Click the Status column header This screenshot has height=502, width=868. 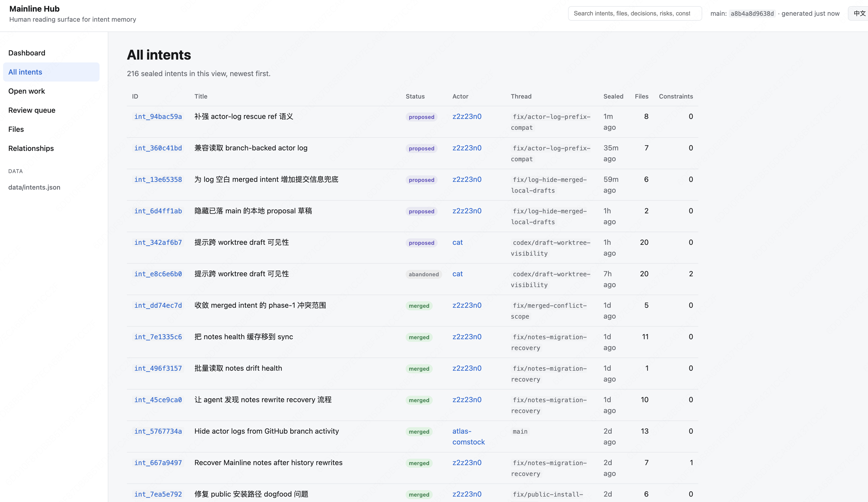click(415, 96)
